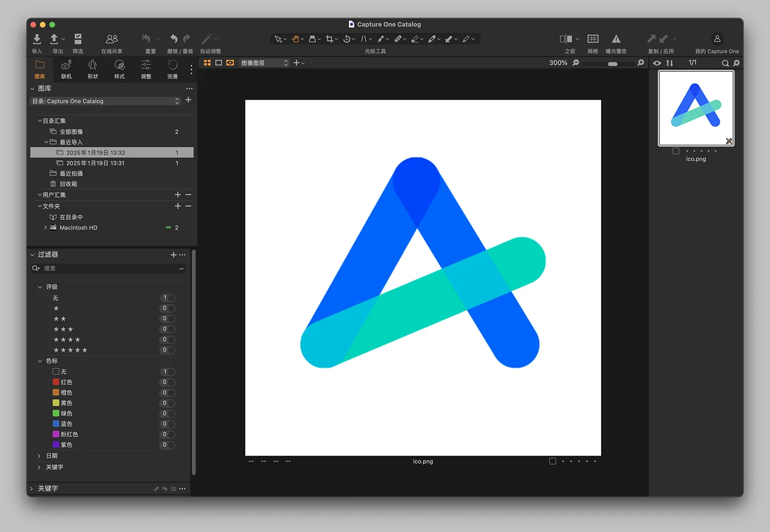Open Online Sharing (在线共享)
This screenshot has height=532, width=770.
(112, 39)
